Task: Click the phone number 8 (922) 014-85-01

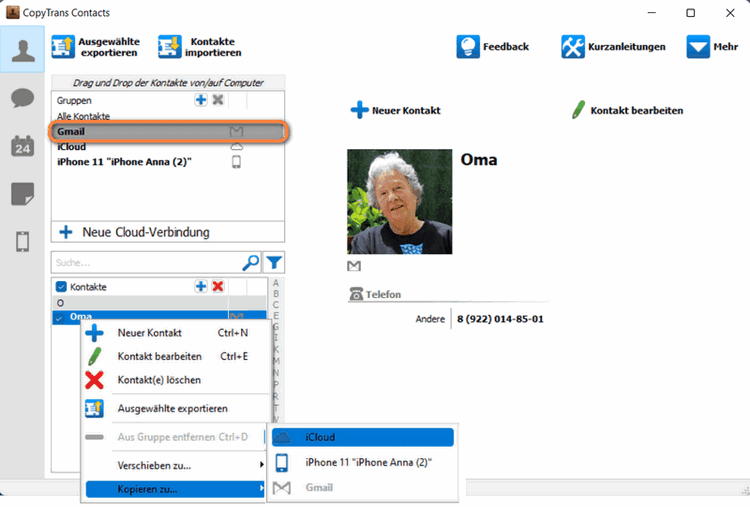Action: click(500, 319)
